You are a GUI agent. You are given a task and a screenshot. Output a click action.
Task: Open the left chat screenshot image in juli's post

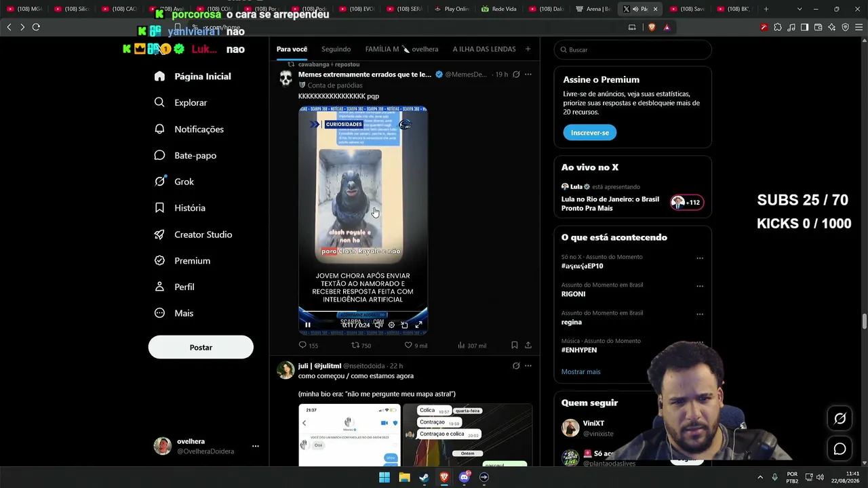350,435
